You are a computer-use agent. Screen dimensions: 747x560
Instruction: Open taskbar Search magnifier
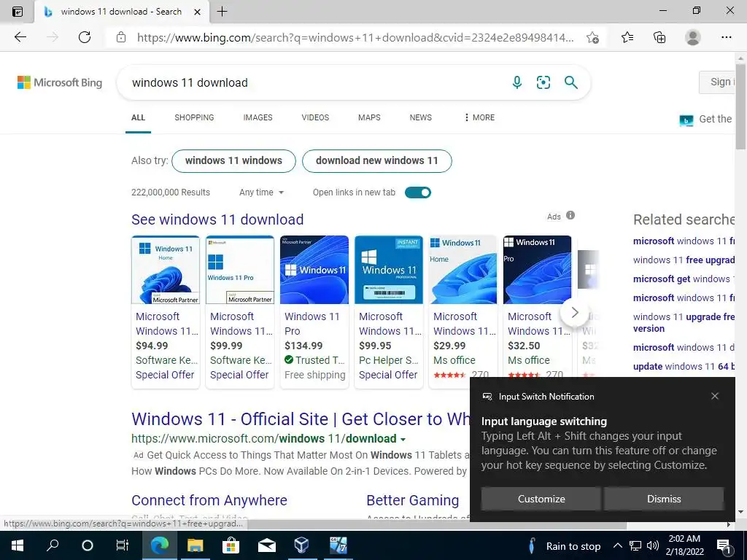[x=53, y=545]
